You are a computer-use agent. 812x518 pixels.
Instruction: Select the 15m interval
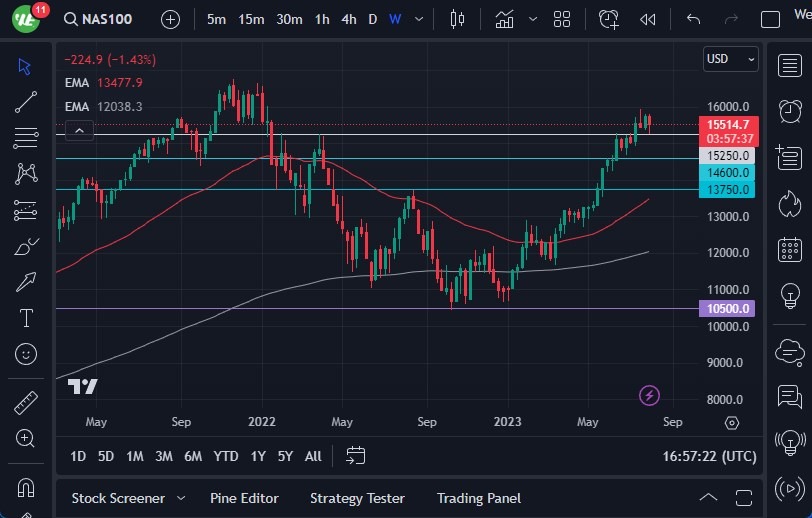point(251,19)
